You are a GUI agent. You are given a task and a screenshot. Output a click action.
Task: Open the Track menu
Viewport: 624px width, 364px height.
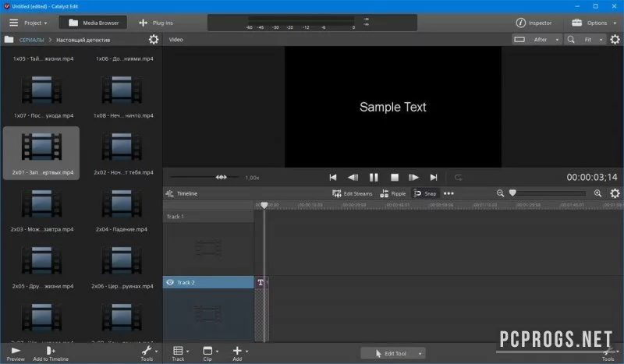coord(179,354)
